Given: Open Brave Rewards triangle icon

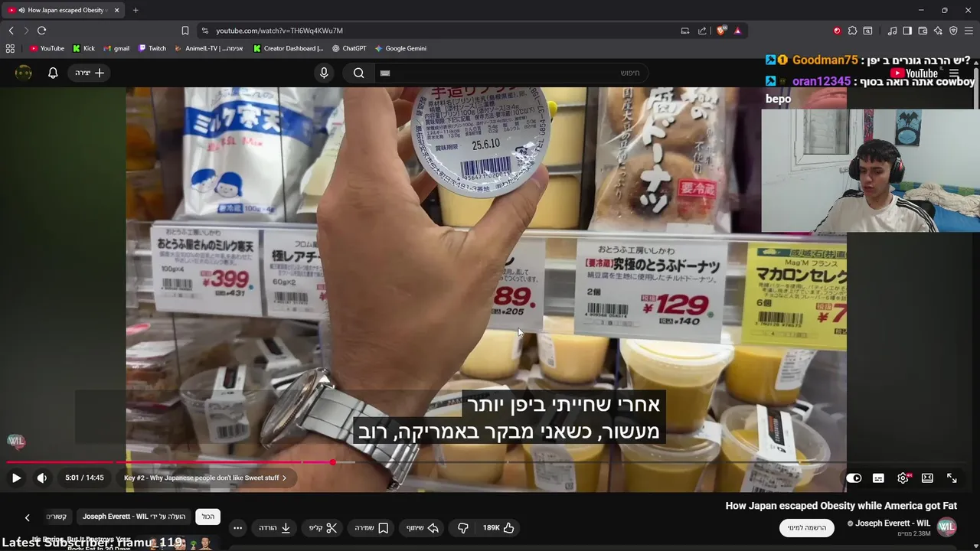Looking at the screenshot, I should (x=737, y=31).
